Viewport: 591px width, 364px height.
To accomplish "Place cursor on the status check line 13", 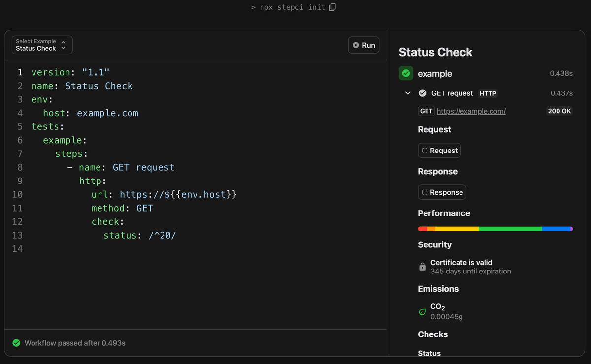I will (139, 235).
